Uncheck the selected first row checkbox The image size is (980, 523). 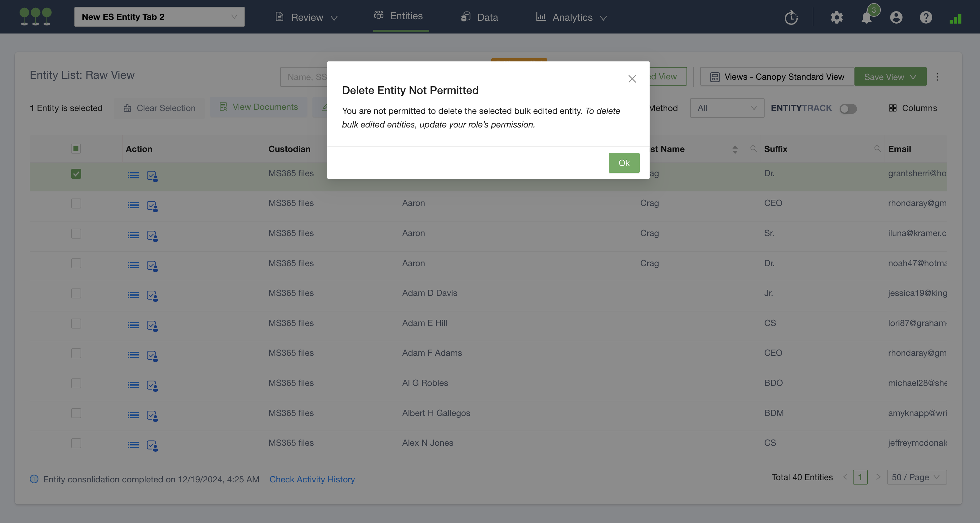pyautogui.click(x=76, y=174)
